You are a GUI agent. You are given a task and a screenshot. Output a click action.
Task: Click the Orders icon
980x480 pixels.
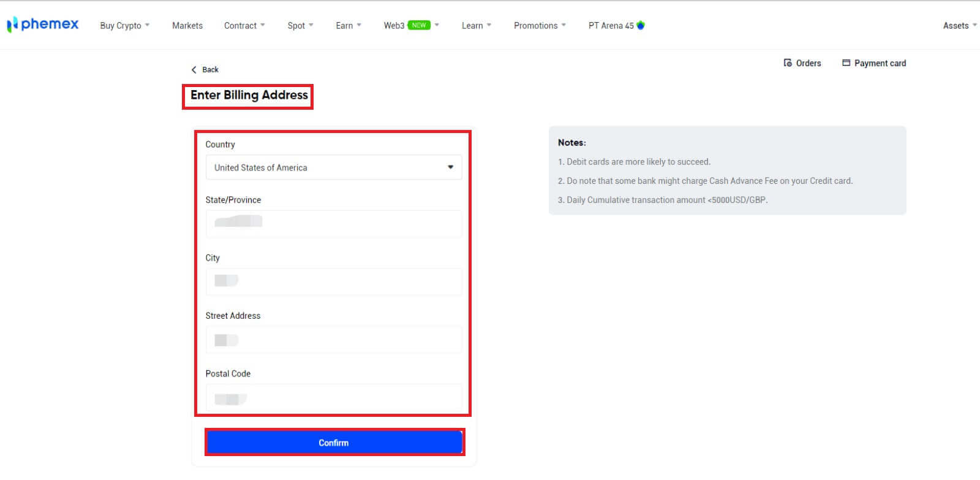click(788, 63)
